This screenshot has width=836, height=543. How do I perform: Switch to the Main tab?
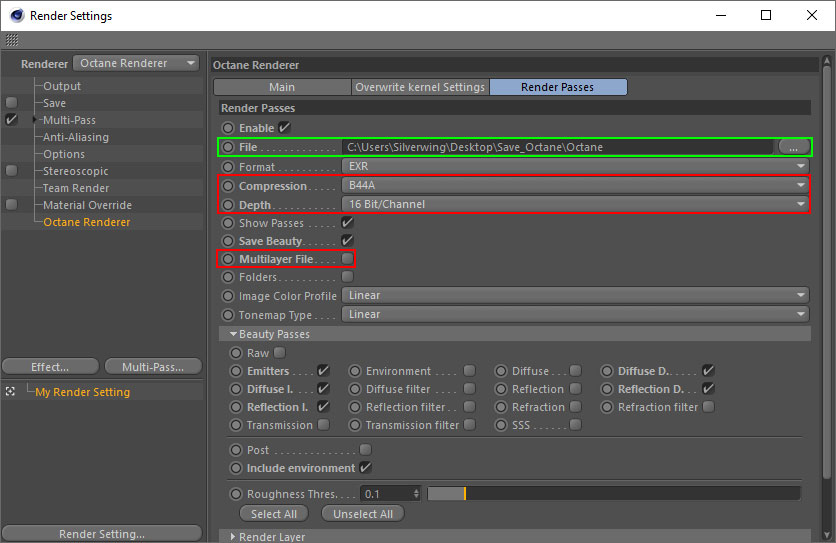coord(282,87)
